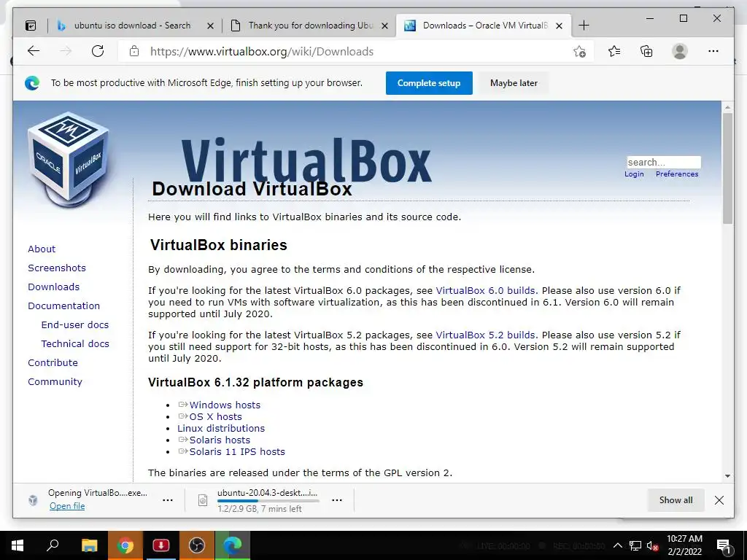
Task: Close the Thank you for downloading tab
Action: (385, 26)
